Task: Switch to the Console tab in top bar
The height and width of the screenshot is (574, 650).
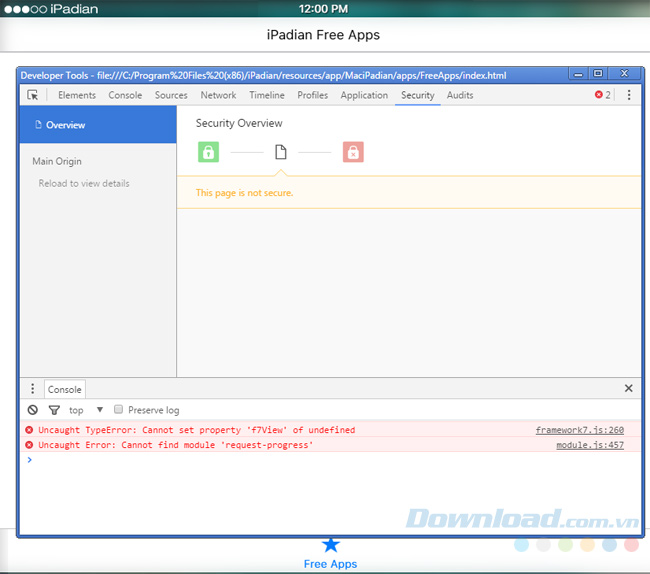Action: [x=125, y=95]
